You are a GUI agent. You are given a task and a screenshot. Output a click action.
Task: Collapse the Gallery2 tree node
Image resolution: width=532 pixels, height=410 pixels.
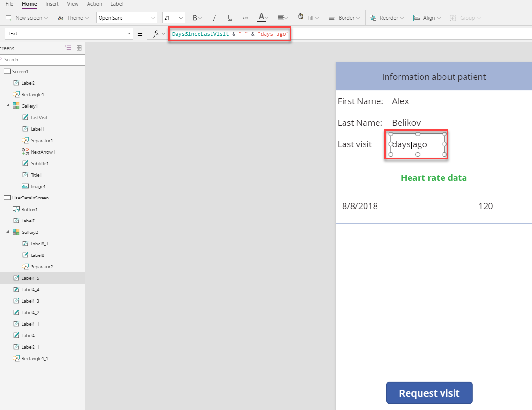(8, 232)
